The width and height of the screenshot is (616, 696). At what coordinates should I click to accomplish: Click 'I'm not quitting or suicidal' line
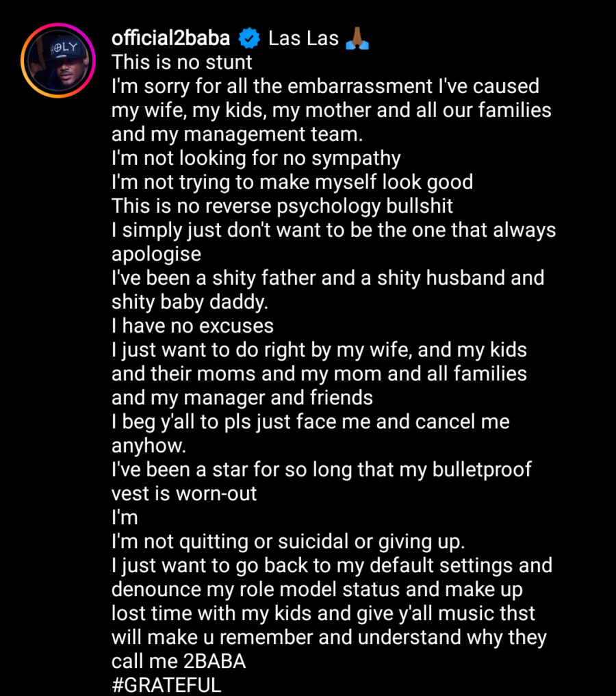tap(288, 542)
